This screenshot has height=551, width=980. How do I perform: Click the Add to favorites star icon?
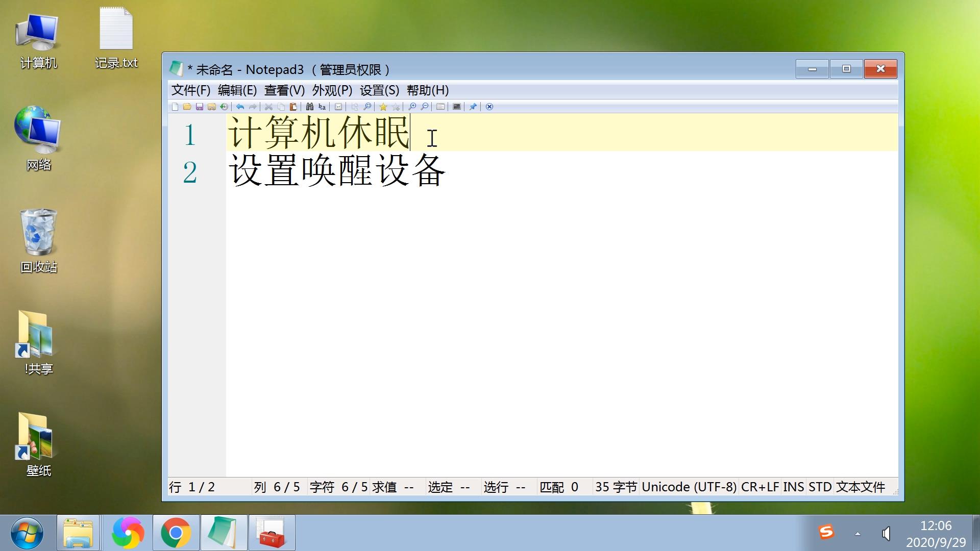click(x=396, y=107)
